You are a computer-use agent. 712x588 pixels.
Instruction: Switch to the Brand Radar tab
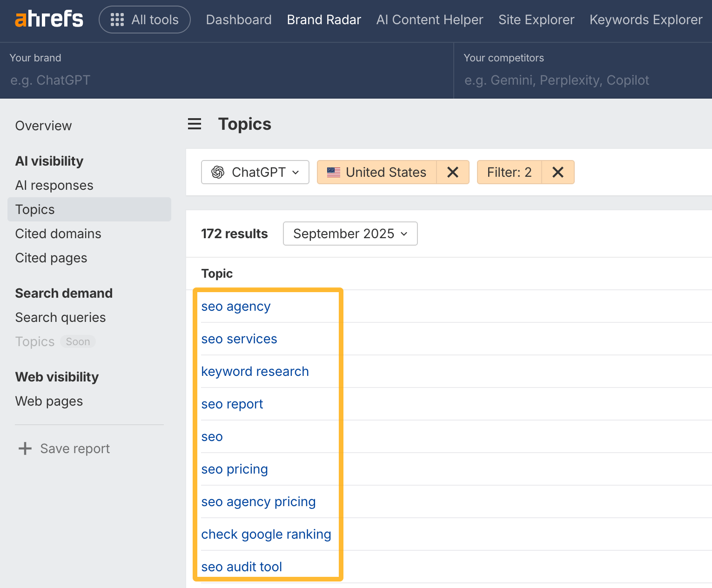point(324,20)
